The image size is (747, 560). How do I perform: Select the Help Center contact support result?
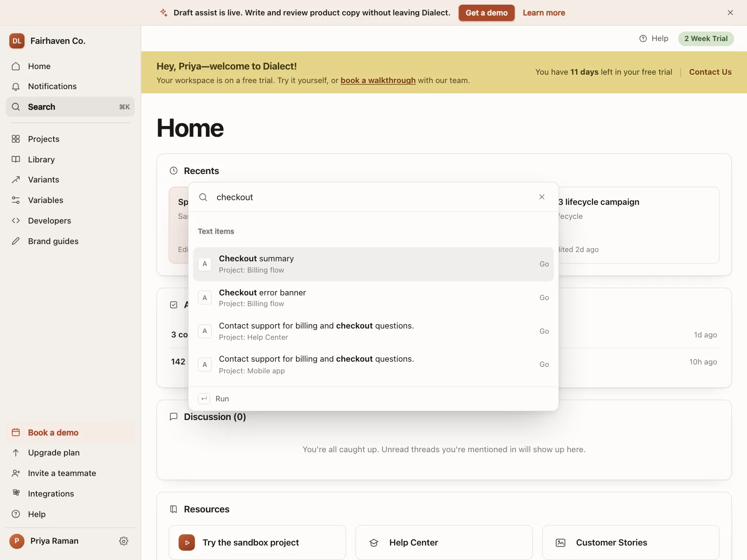coord(373,331)
